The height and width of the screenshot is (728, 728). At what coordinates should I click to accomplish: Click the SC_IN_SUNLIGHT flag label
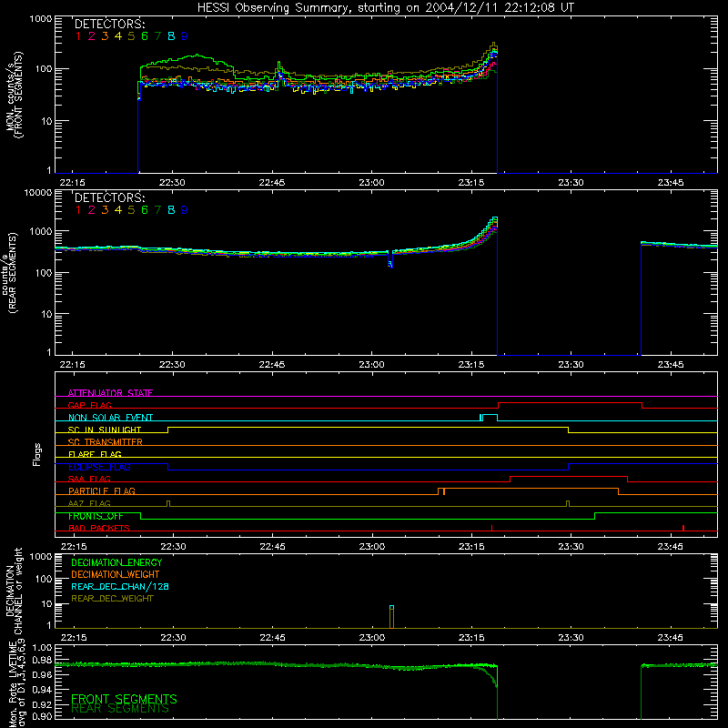pos(105,430)
